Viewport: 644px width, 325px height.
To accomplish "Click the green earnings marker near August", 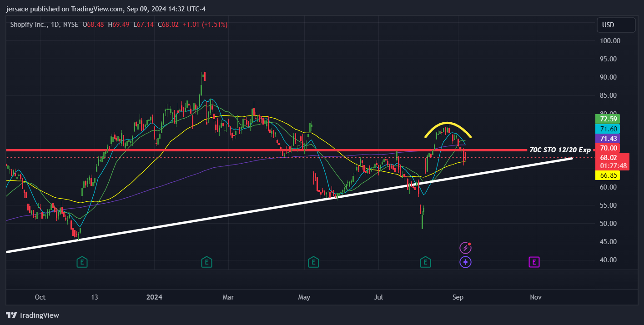I will [x=425, y=262].
